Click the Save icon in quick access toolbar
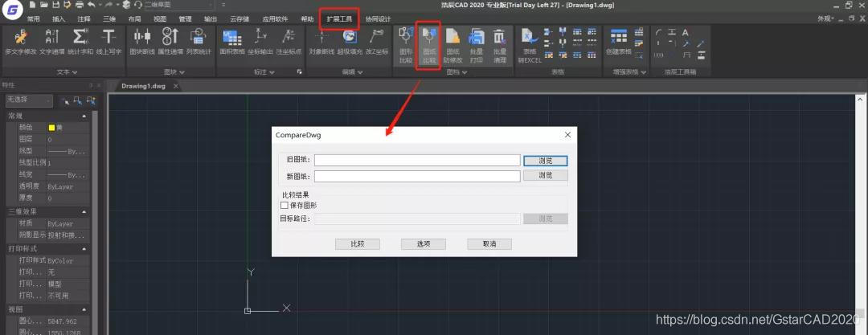Viewport: 868px width, 335px height. [55, 5]
